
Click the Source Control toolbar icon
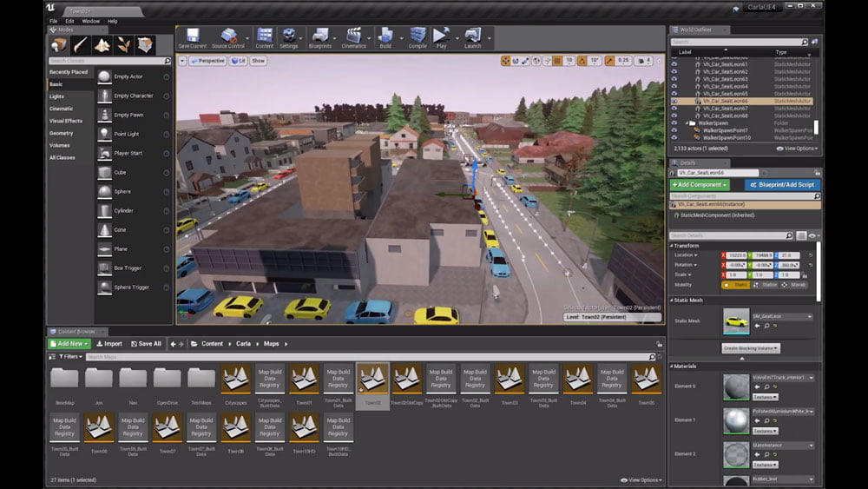[229, 36]
